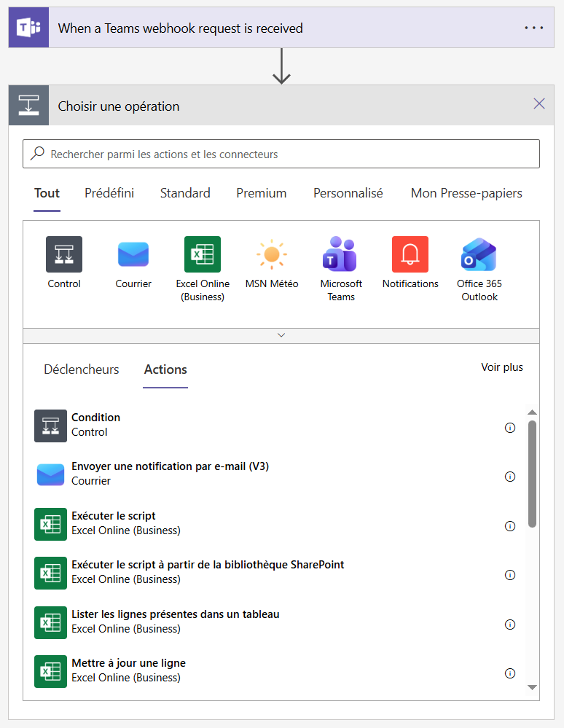Pick the MSN Météo connector icon
The height and width of the screenshot is (728, 564).
point(272,254)
